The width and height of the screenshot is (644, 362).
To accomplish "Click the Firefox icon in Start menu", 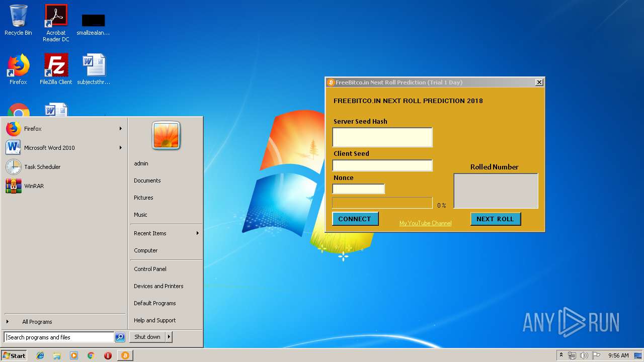I will (x=14, y=129).
